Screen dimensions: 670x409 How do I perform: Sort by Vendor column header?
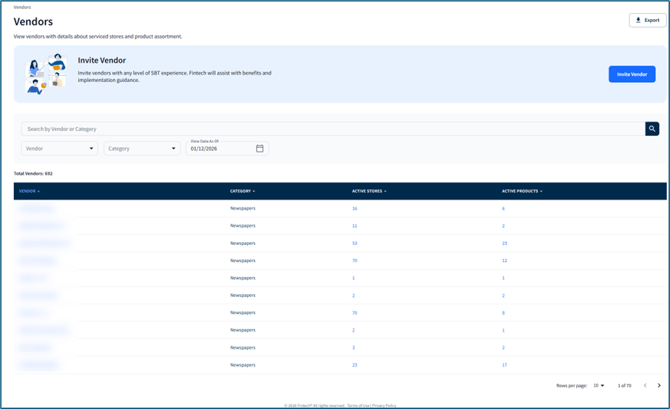28,191
